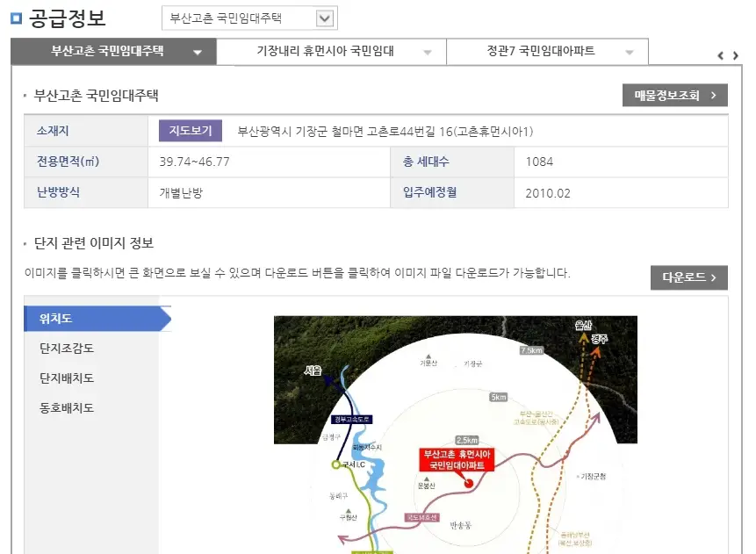Click heating type value 개별난방
The image size is (756, 554).
181,193
